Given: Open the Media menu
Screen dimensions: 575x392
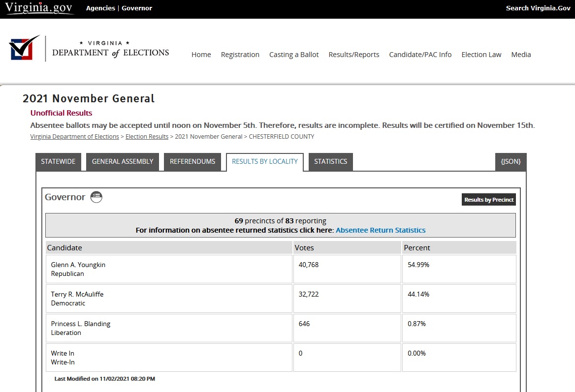Looking at the screenshot, I should tap(521, 55).
